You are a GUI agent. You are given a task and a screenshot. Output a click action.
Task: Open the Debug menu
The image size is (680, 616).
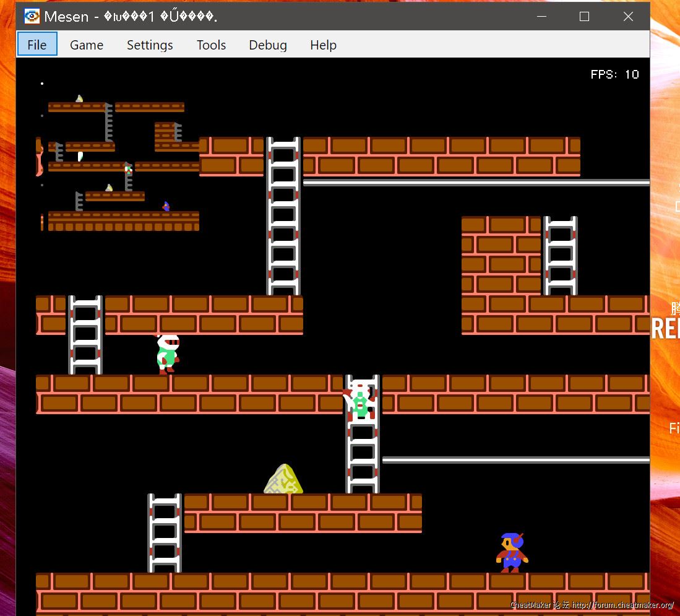click(267, 45)
